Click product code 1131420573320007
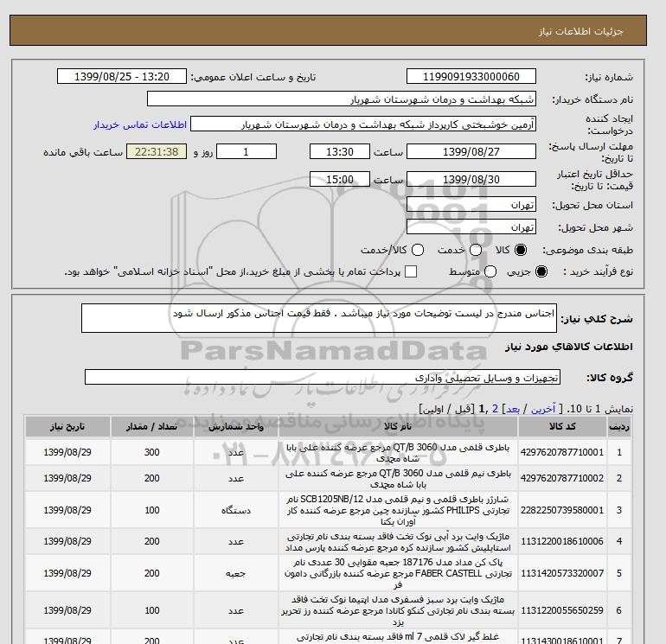This screenshot has height=644, width=666. (x=562, y=573)
